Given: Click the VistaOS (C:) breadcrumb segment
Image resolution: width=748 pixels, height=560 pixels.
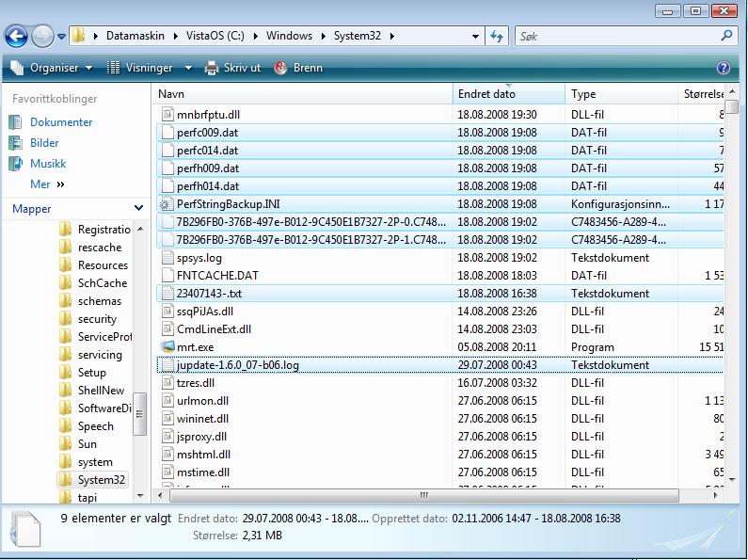Looking at the screenshot, I should click(x=215, y=36).
